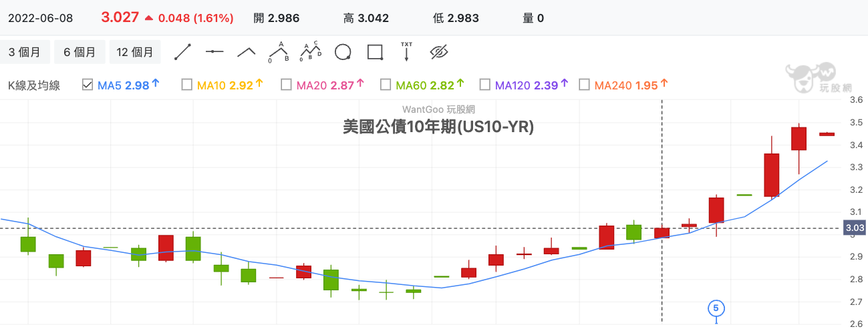The width and height of the screenshot is (868, 329).
Task: Click the low value 低 2.983
Action: [456, 18]
